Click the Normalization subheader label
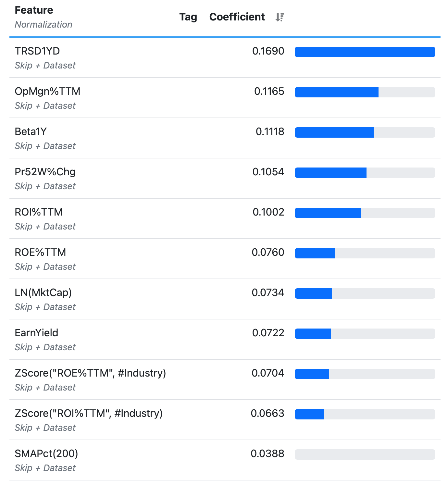Viewport: 448px width, 485px height. [44, 25]
